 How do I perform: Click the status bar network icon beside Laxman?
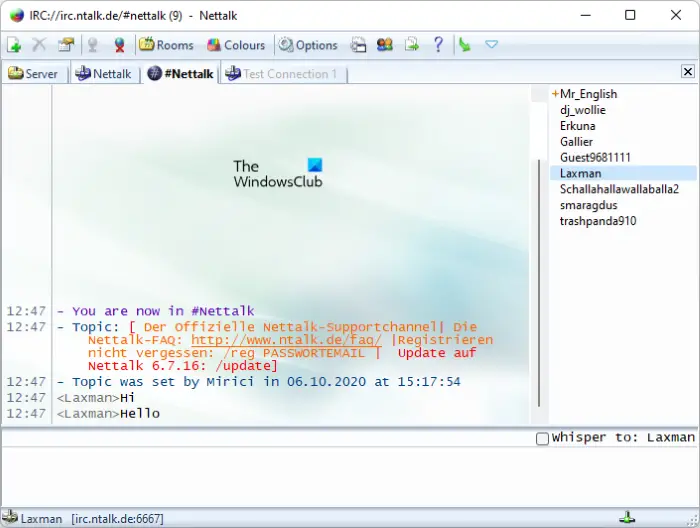click(9, 517)
